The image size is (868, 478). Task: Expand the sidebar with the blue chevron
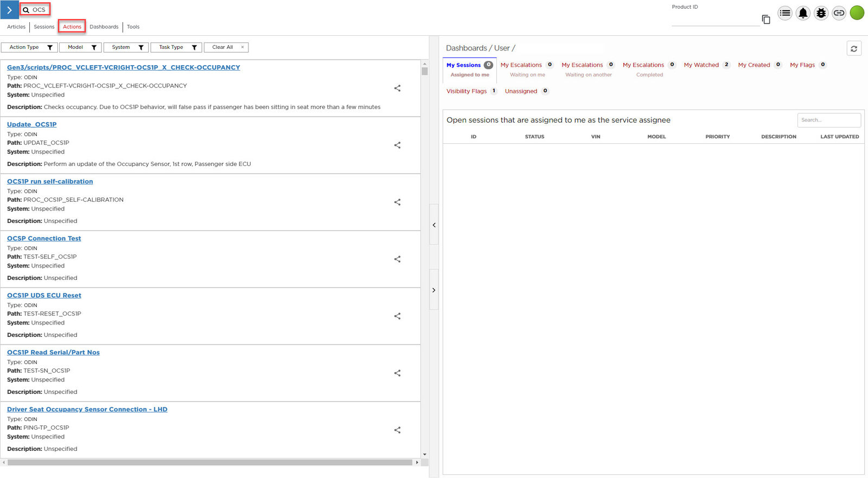[x=9, y=10]
